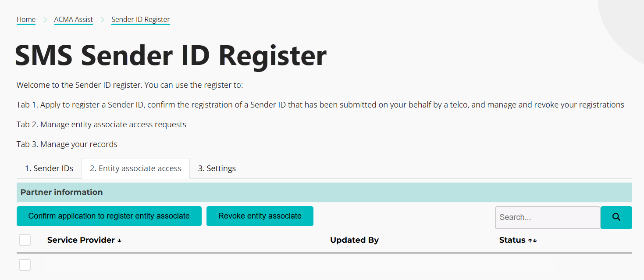This screenshot has width=644, height=280.
Task: Click the down sort arrow beside Service Provider
Action: click(x=119, y=240)
